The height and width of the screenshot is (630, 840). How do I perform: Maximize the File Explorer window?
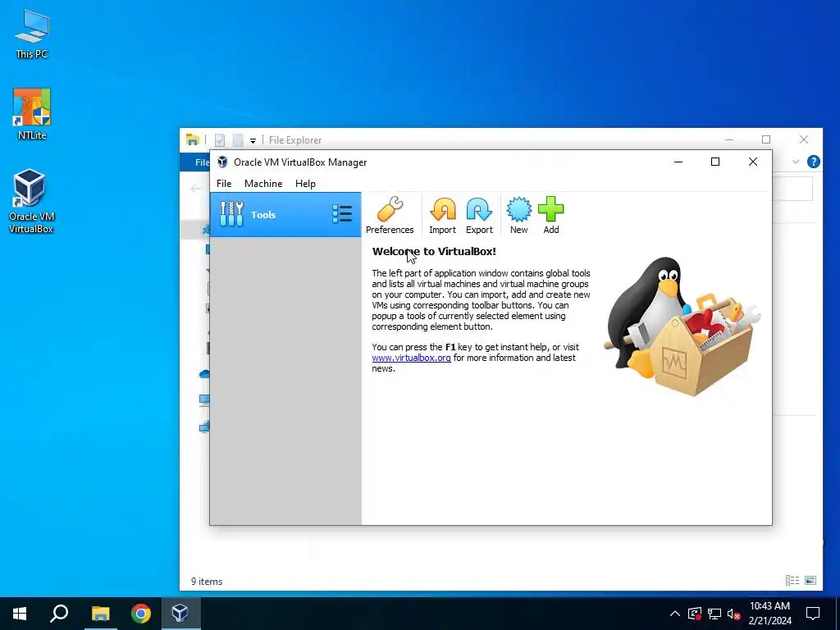(x=766, y=139)
